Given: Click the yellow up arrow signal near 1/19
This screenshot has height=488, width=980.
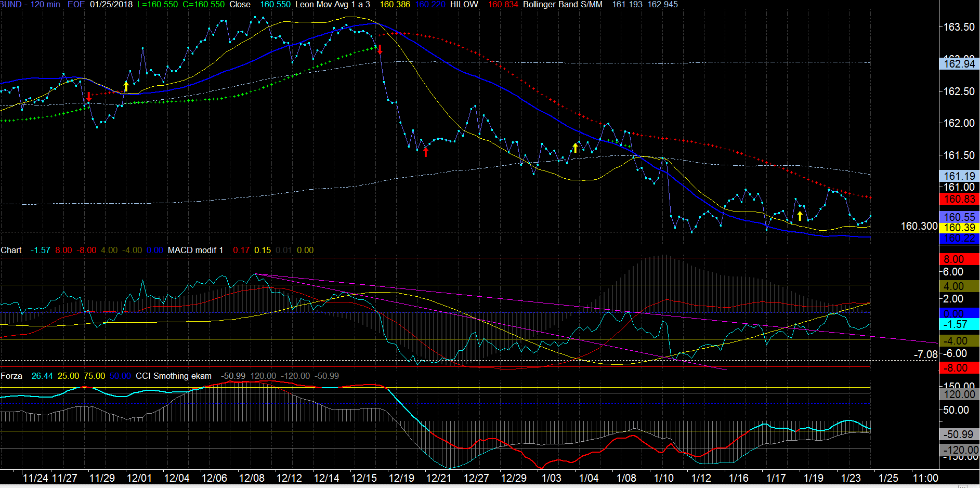Looking at the screenshot, I should tap(800, 216).
